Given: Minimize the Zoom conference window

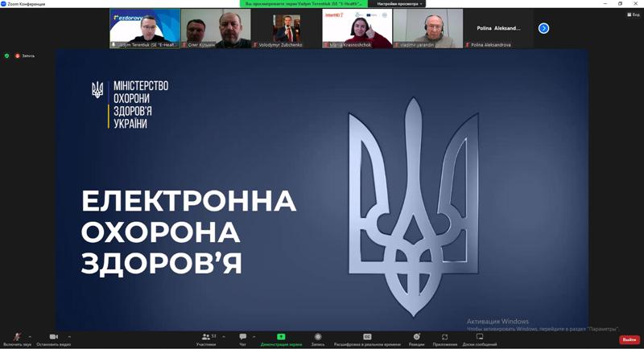Looking at the screenshot, I should (605, 4).
